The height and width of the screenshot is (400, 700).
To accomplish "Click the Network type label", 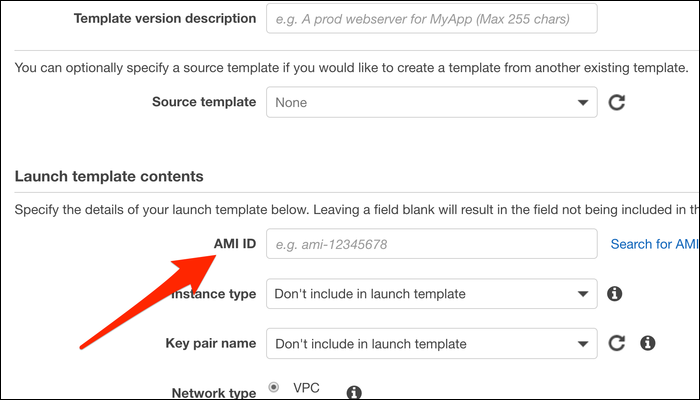I will pos(212,393).
